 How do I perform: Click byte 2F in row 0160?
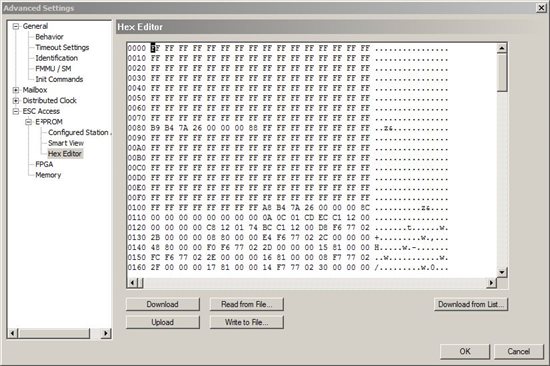(155, 267)
